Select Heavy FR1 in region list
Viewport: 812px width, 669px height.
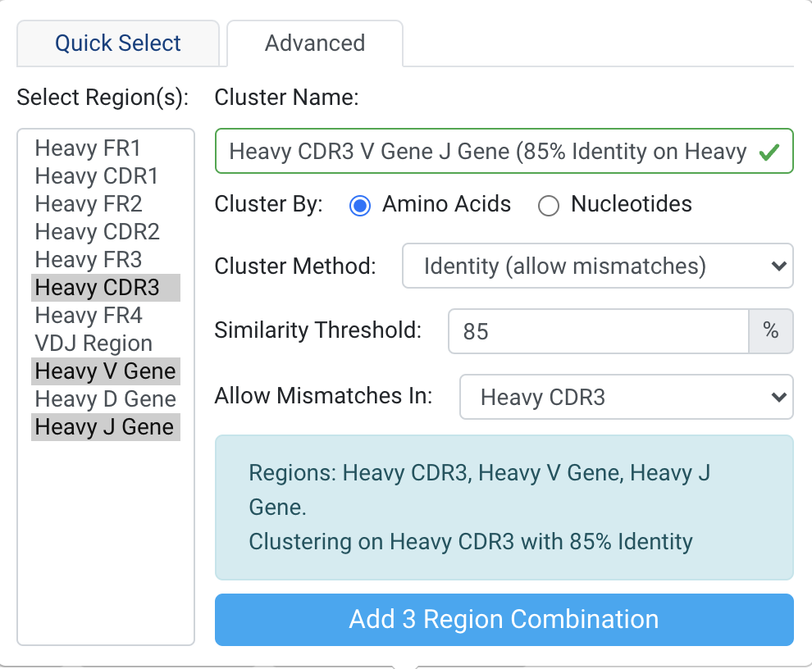pyautogui.click(x=89, y=148)
